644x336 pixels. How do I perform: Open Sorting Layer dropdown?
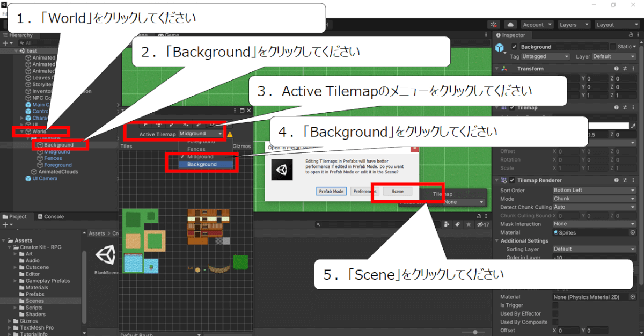[595, 249]
